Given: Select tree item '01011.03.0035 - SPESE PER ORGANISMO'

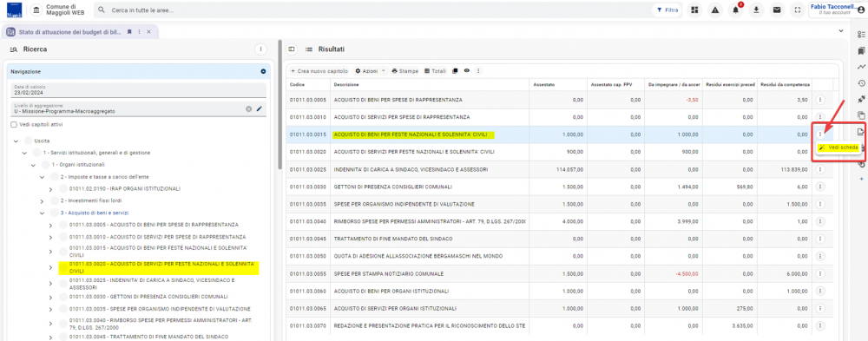Looking at the screenshot, I should point(160,309).
